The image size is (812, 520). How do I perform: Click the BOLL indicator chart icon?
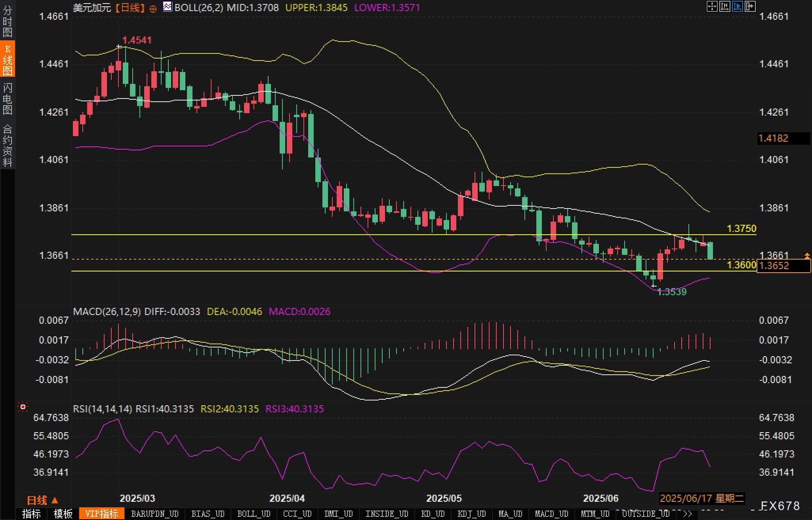pyautogui.click(x=168, y=7)
